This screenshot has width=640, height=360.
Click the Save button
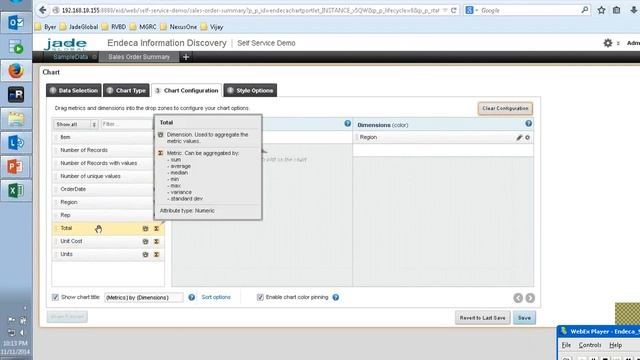click(524, 318)
